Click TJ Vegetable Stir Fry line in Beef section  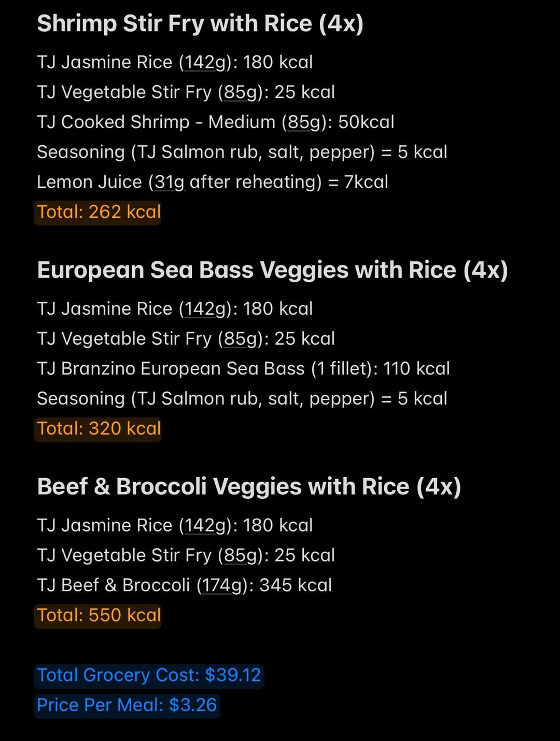coord(186,555)
